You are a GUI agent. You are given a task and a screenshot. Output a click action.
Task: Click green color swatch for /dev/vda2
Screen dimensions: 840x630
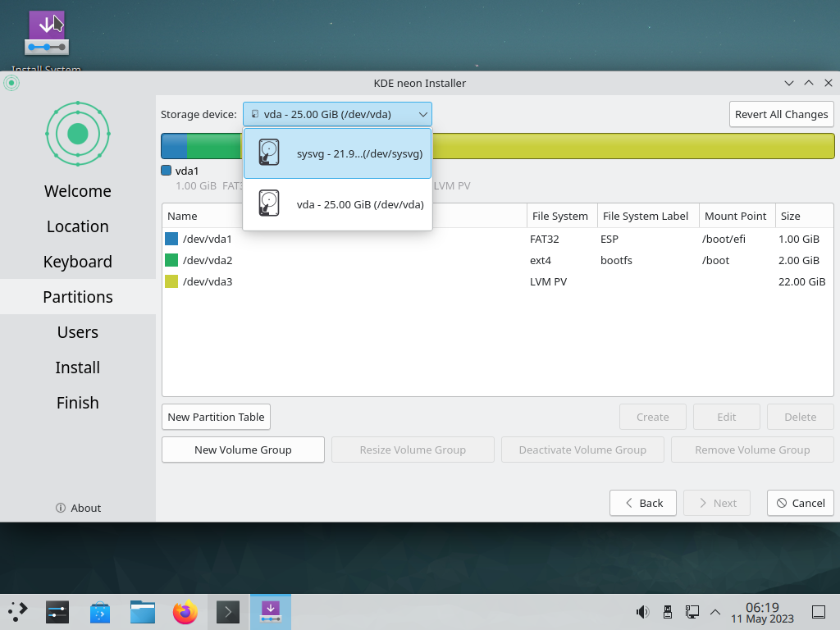171,260
